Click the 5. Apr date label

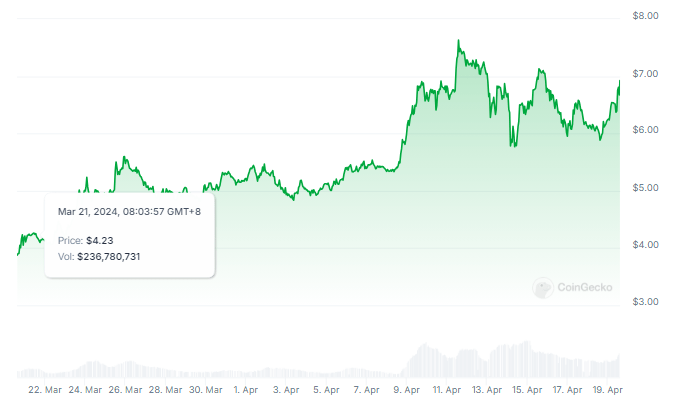(x=325, y=389)
